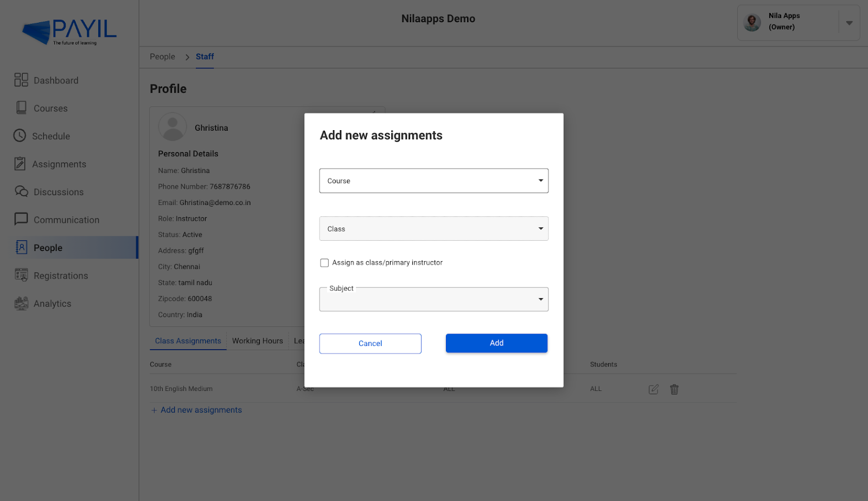
Task: Expand the Nila Apps account menu arrow
Action: pos(849,23)
